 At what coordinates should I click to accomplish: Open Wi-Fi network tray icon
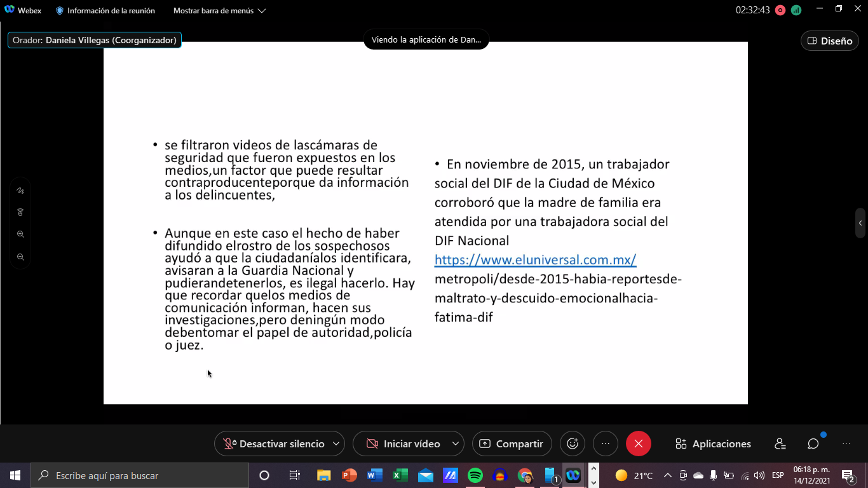pyautogui.click(x=745, y=475)
